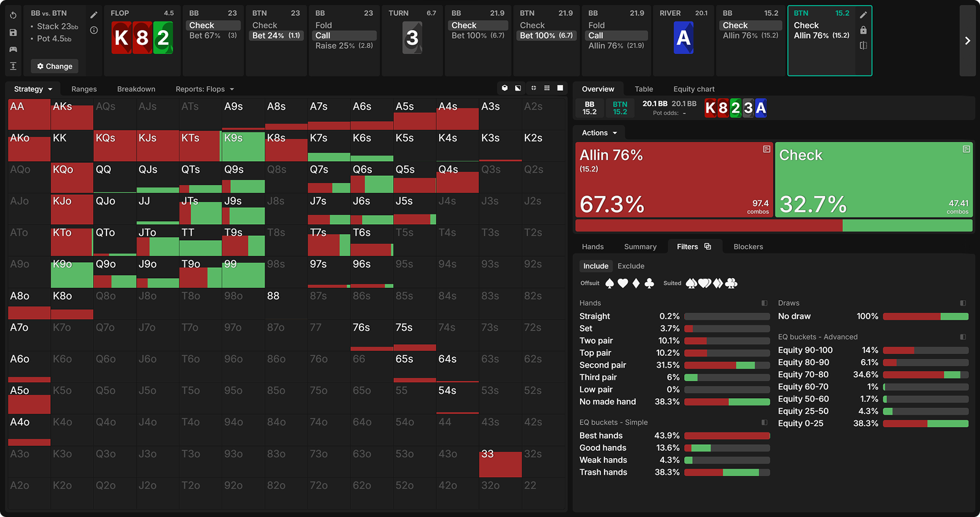Open the Actions dropdown menu
The width and height of the screenshot is (980, 517).
point(599,133)
